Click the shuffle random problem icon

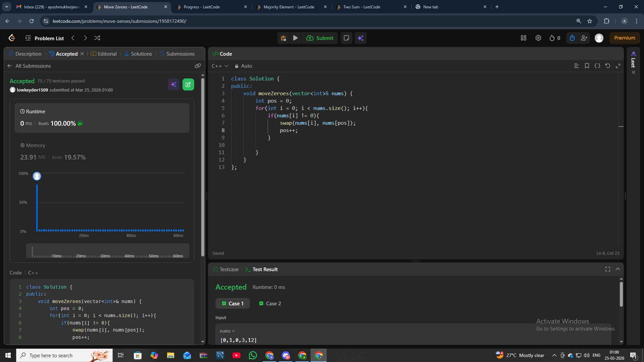pyautogui.click(x=97, y=38)
